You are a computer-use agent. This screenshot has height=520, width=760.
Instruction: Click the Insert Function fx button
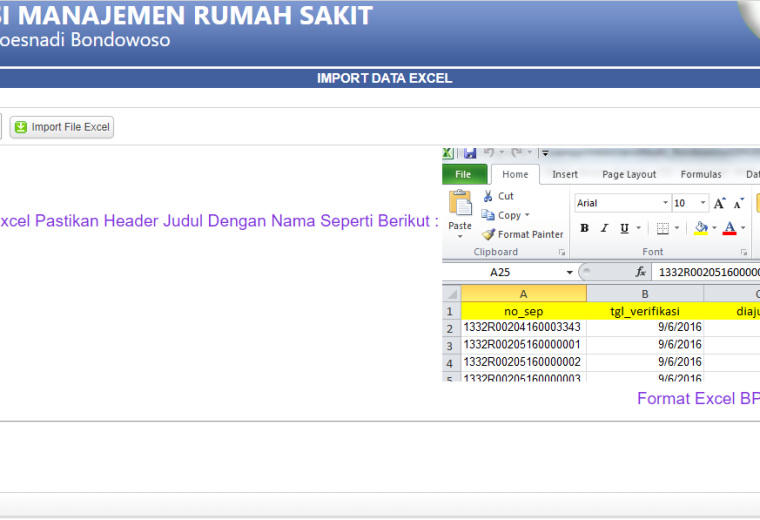pyautogui.click(x=640, y=272)
